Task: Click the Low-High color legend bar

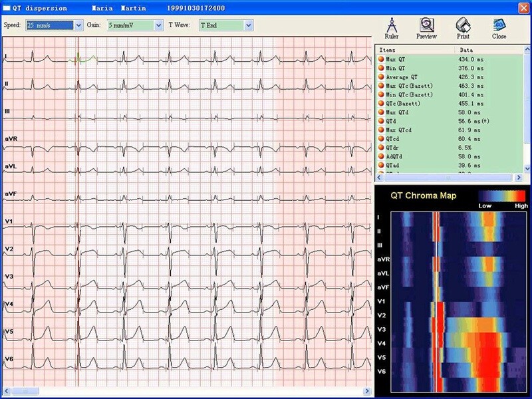Action: [503, 196]
